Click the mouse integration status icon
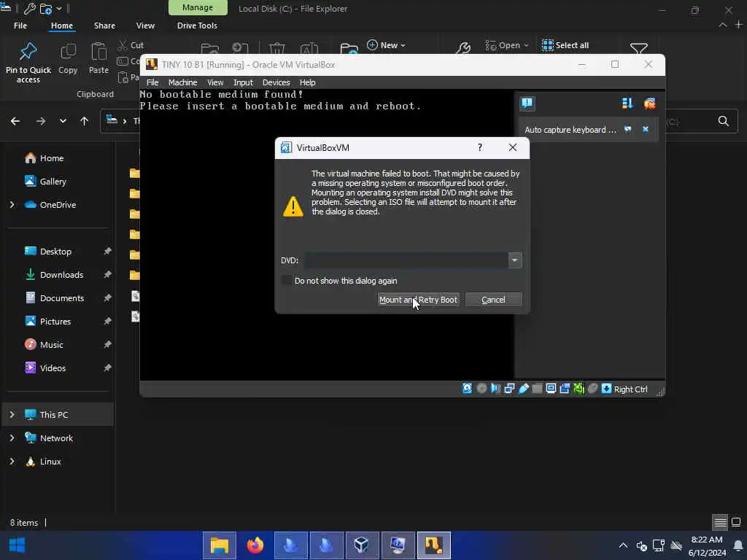This screenshot has width=747, height=560. coord(592,389)
